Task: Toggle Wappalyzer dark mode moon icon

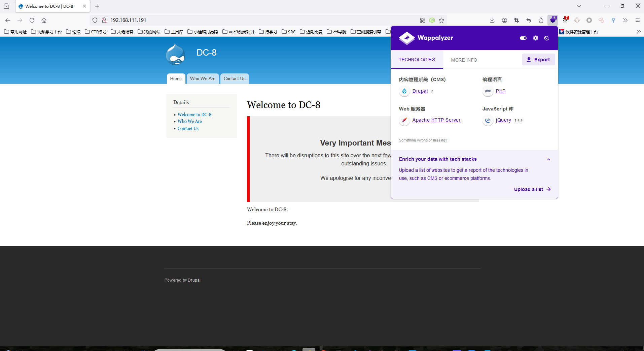Action: 546,38
